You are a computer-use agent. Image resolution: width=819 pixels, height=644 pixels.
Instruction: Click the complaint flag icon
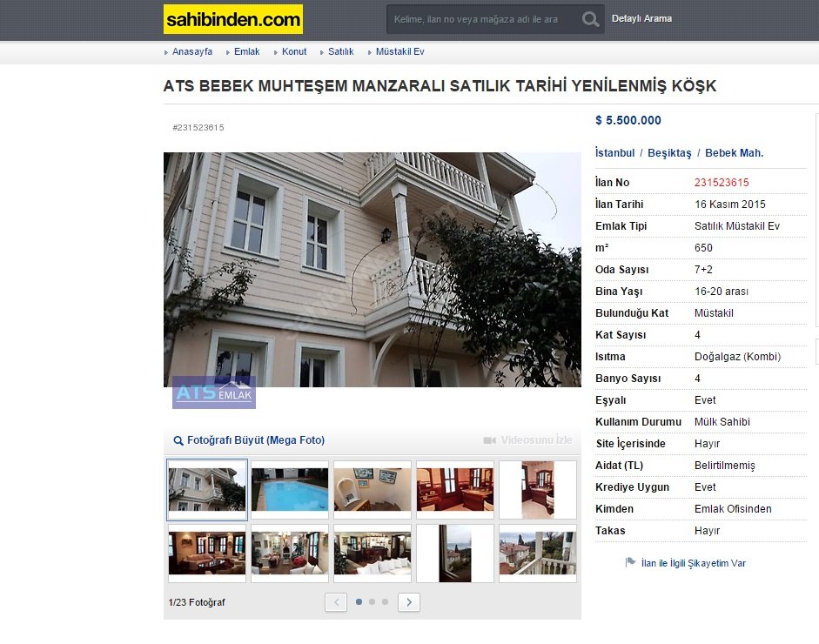point(630,562)
